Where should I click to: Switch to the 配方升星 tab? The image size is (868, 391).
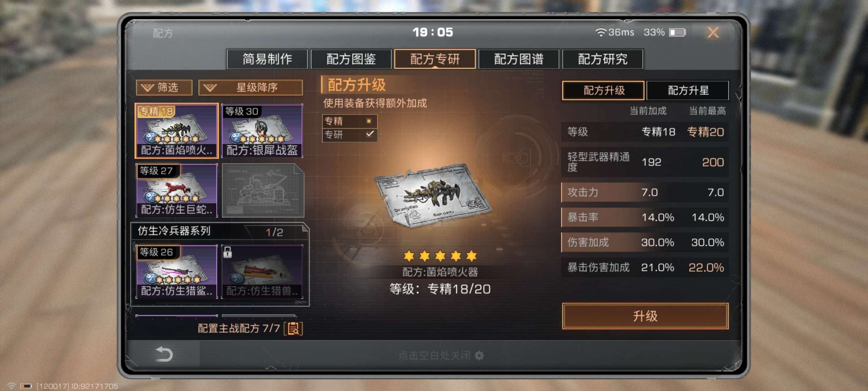688,90
